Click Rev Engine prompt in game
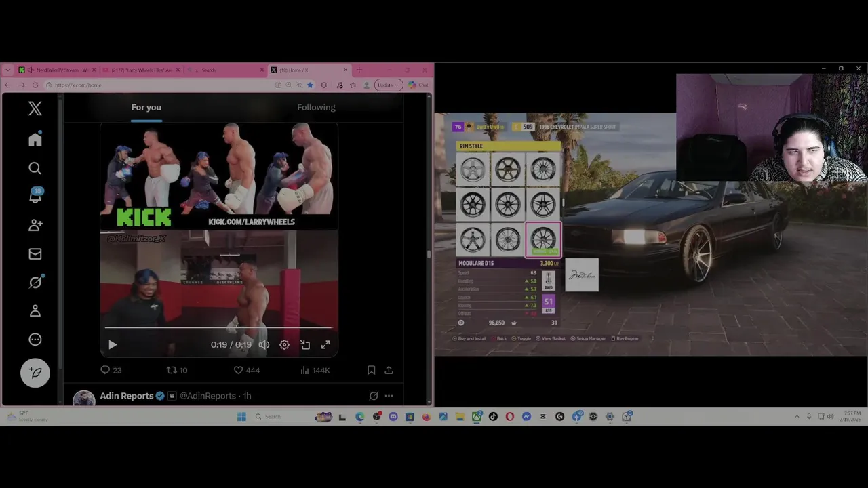The height and width of the screenshot is (488, 868). [625, 338]
